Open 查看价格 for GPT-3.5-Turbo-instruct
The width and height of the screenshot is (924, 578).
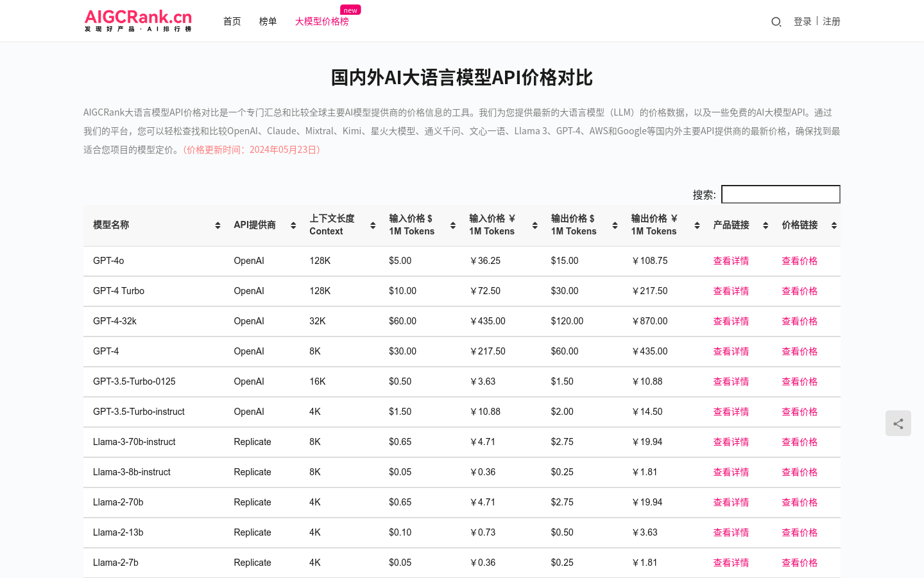click(800, 412)
